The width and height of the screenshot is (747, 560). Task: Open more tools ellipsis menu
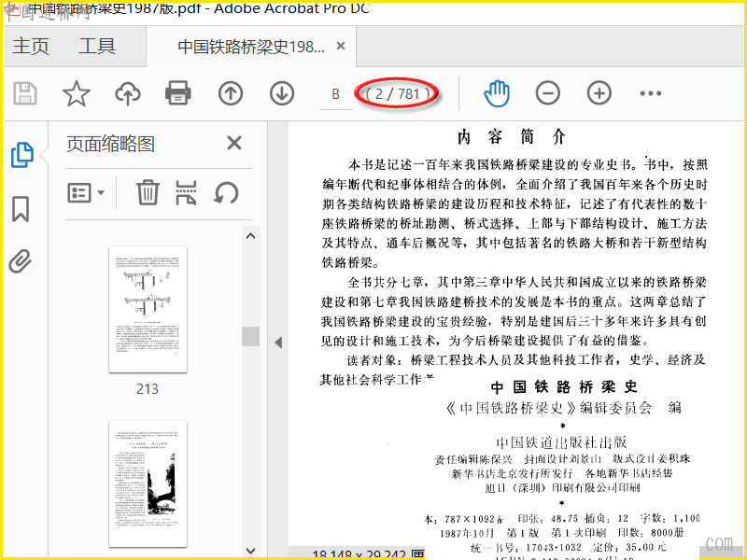pos(651,93)
